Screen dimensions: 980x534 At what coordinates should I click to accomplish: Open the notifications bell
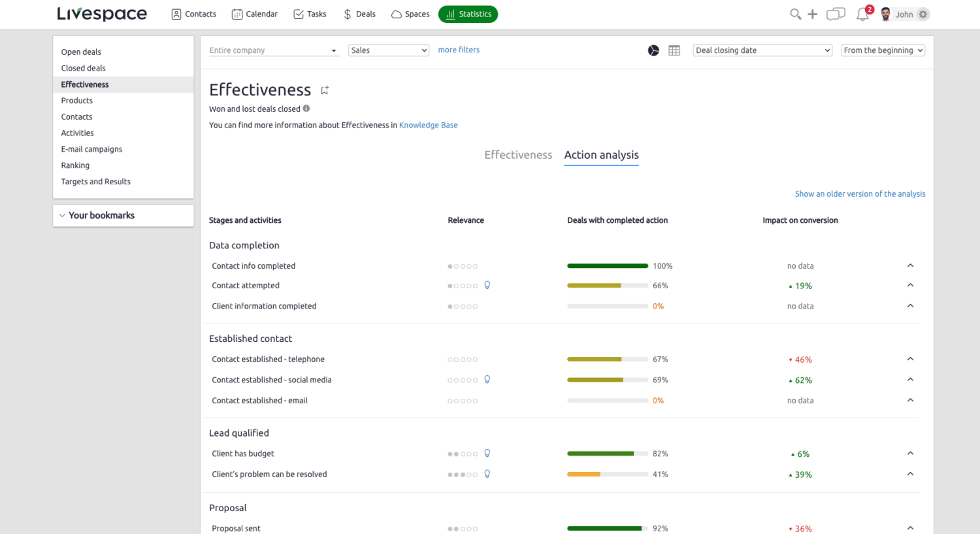click(862, 14)
